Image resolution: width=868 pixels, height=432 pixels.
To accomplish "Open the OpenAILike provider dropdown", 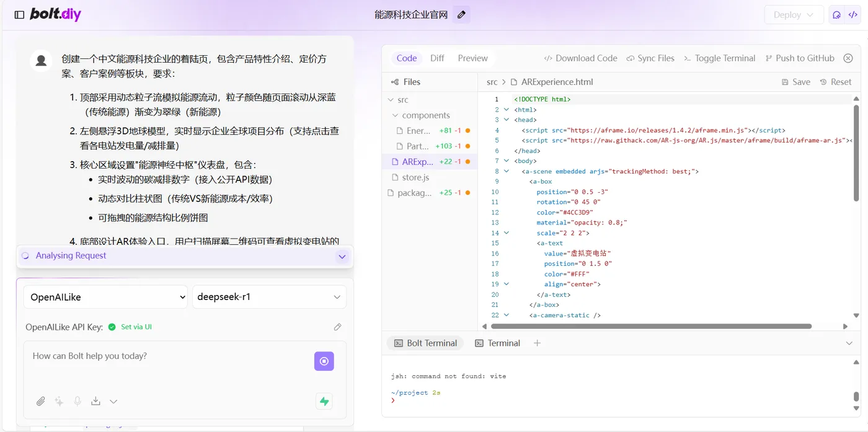I will pos(105,297).
